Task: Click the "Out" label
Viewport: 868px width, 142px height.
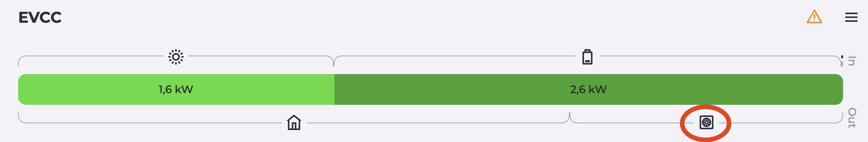Action: (851, 118)
